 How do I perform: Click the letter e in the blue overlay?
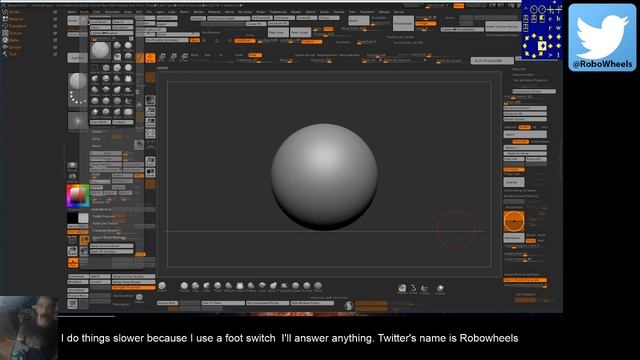coord(550,19)
